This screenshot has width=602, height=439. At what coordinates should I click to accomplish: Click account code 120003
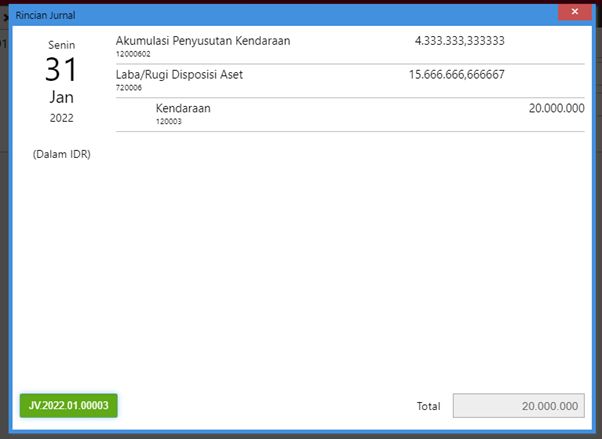pyautogui.click(x=169, y=121)
